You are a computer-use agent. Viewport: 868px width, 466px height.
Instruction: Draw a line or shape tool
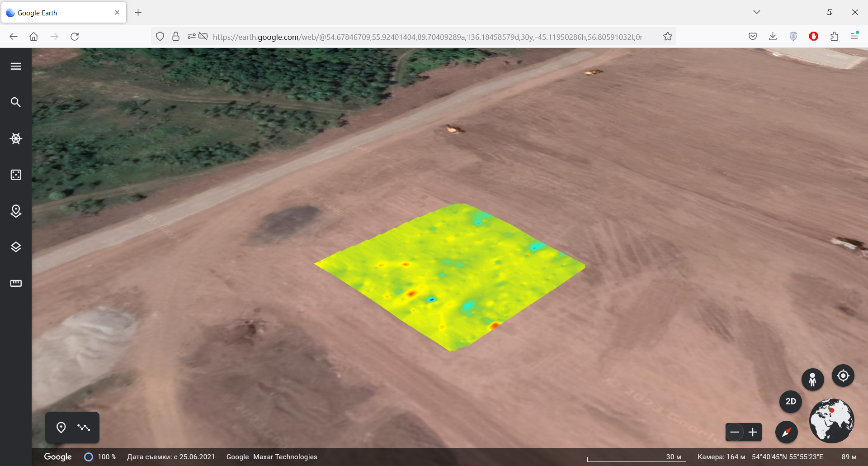(84, 428)
